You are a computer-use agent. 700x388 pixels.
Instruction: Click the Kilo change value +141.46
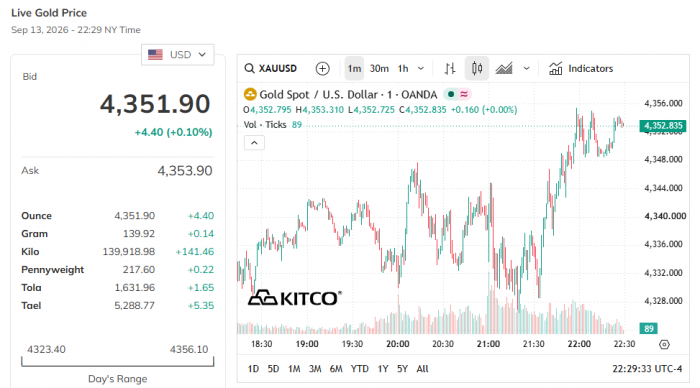[195, 251]
